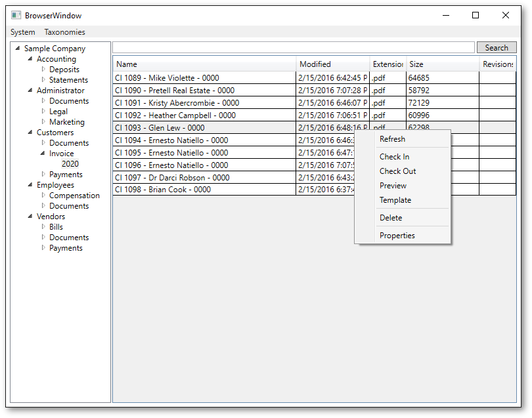Minimize the BrowserWindow
This screenshot has width=532, height=418.
446,15
